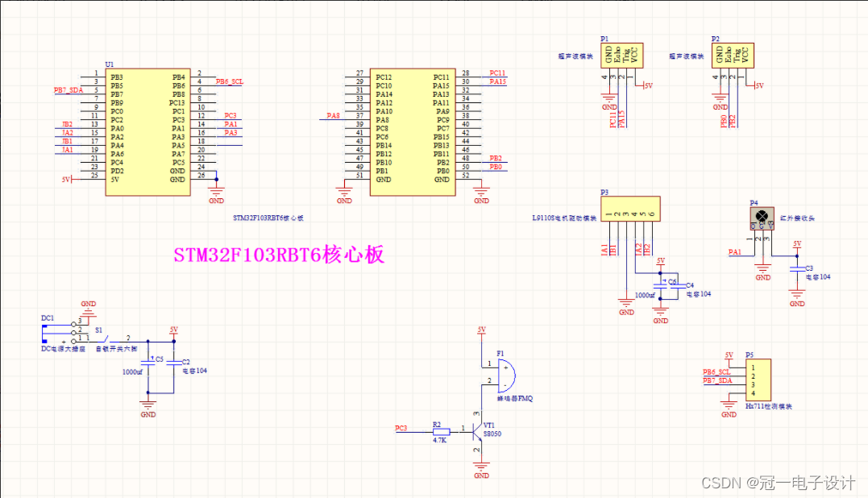This screenshot has height=498, width=868.
Task: Select the C3 capacitor near P4
Action: [797, 269]
